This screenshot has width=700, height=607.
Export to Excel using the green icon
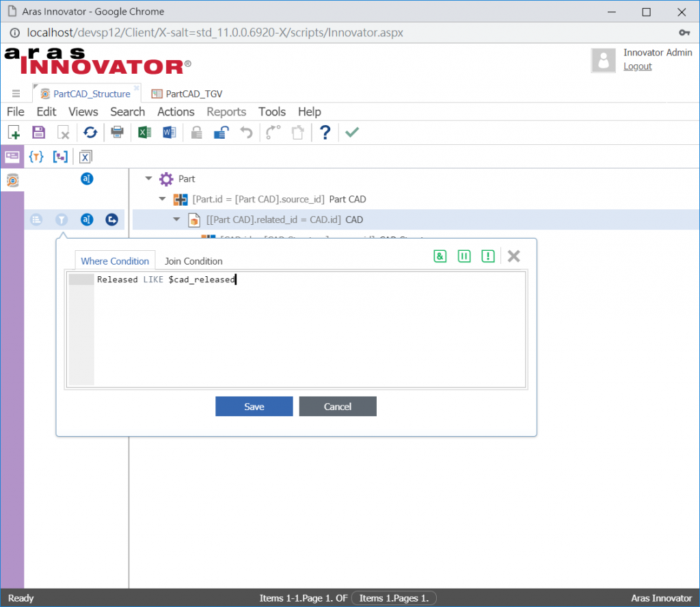[144, 132]
